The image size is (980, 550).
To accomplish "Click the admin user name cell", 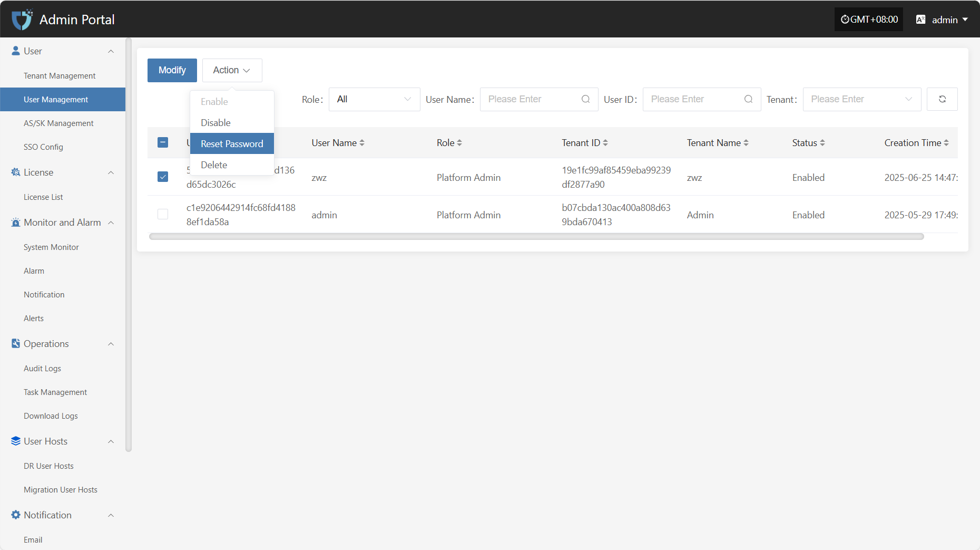I will [x=324, y=215].
